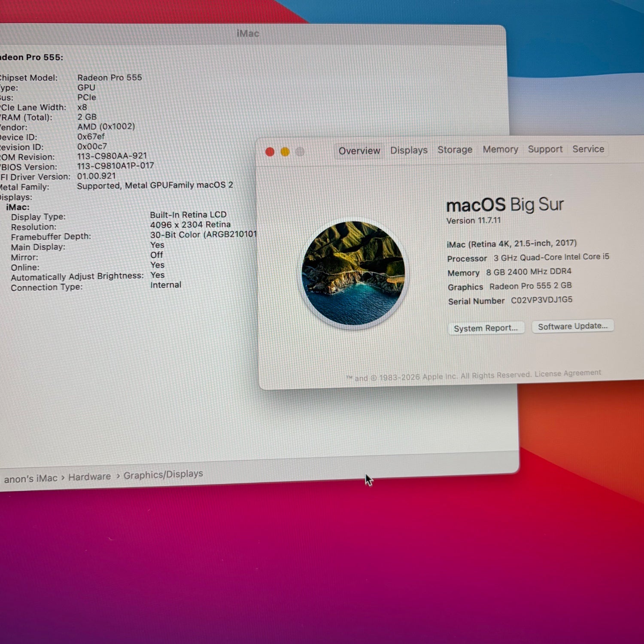644x644 pixels.
Task: Open the Storage tab
Action: [x=455, y=150]
